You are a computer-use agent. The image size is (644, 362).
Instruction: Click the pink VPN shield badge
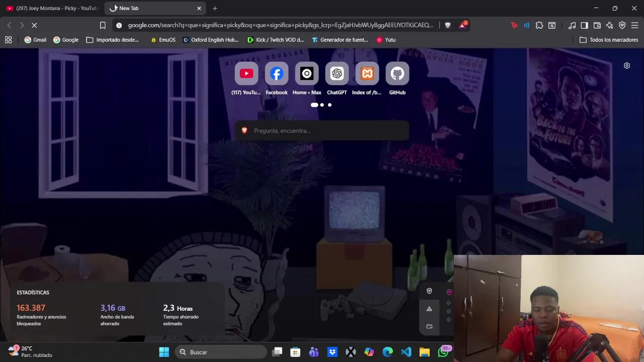click(x=449, y=292)
